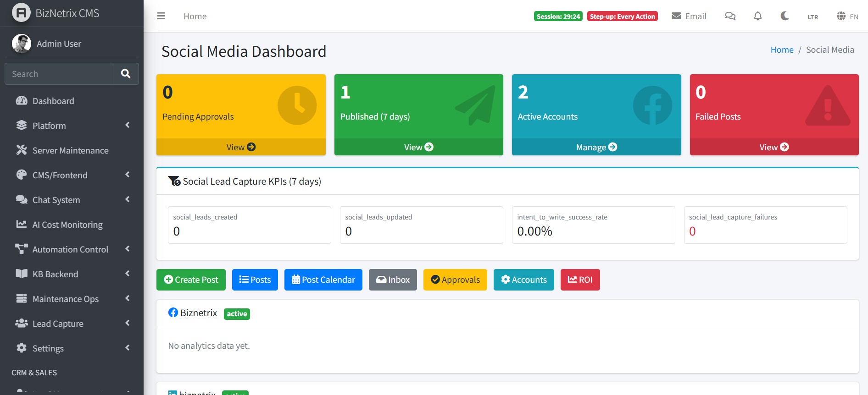The image size is (868, 395).
Task: Click the Facebook icon beside Biznetrix account
Action: click(x=173, y=313)
